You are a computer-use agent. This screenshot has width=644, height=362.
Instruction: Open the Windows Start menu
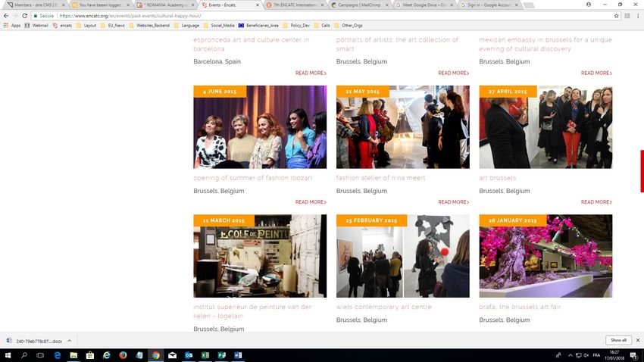coord(8,355)
